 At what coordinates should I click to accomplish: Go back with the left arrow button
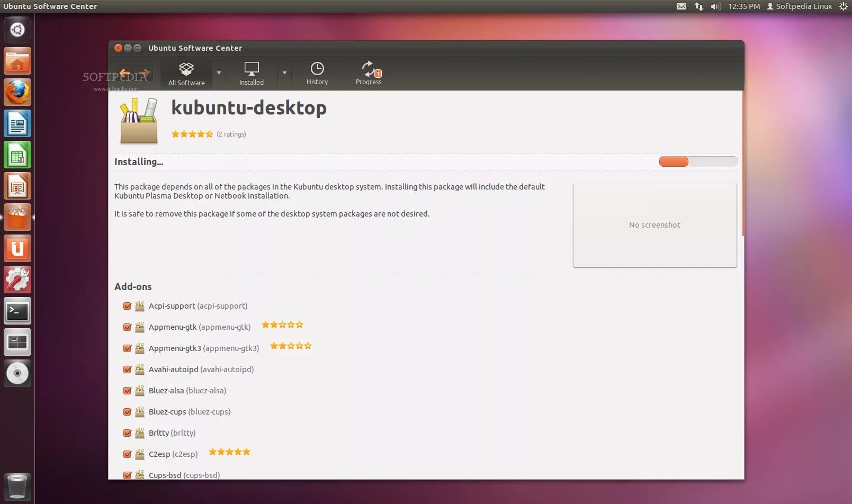point(125,73)
